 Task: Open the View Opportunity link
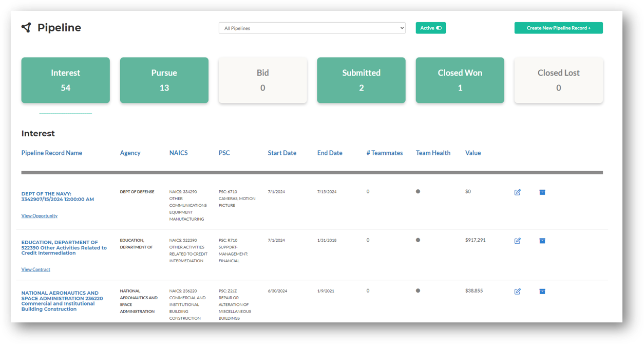pos(39,215)
